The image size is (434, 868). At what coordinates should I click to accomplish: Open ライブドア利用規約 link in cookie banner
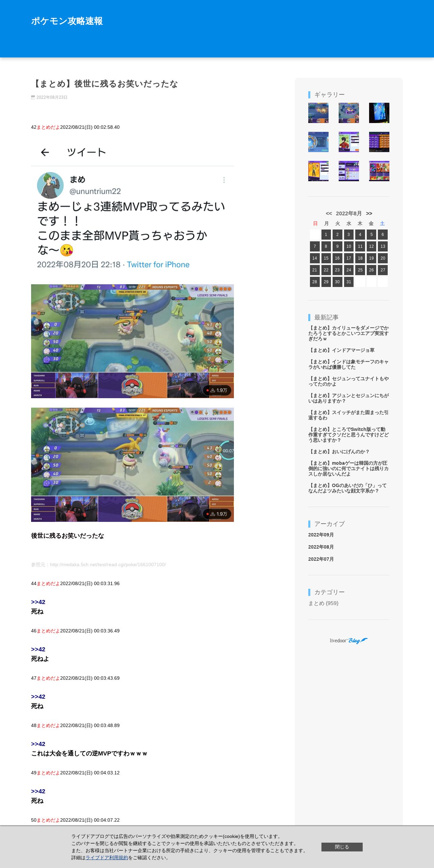click(107, 858)
